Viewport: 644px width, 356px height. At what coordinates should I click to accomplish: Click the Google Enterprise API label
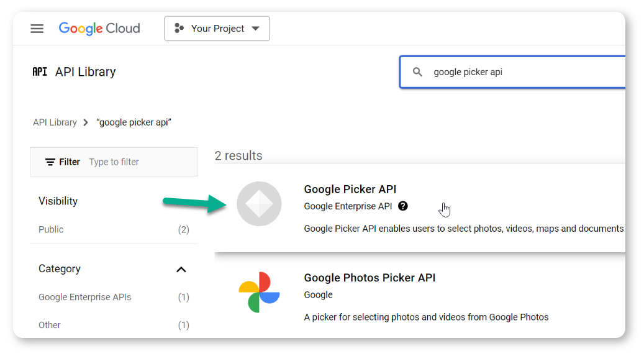tap(348, 206)
